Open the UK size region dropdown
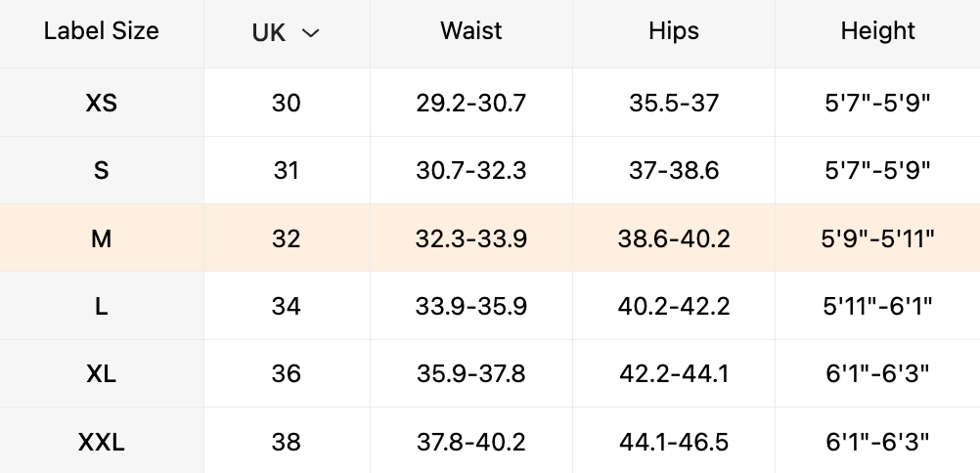Image resolution: width=980 pixels, height=473 pixels. (286, 32)
